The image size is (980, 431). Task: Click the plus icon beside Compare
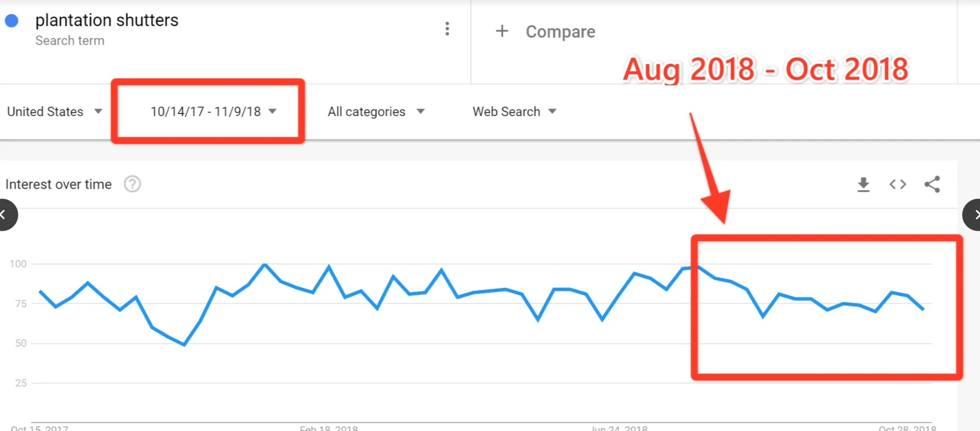(x=502, y=31)
